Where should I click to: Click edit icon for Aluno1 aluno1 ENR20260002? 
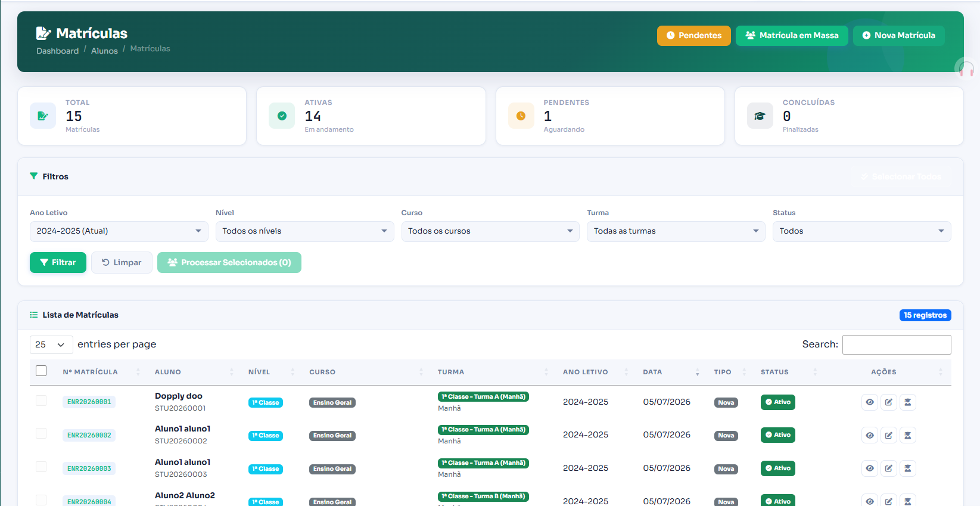click(x=888, y=435)
